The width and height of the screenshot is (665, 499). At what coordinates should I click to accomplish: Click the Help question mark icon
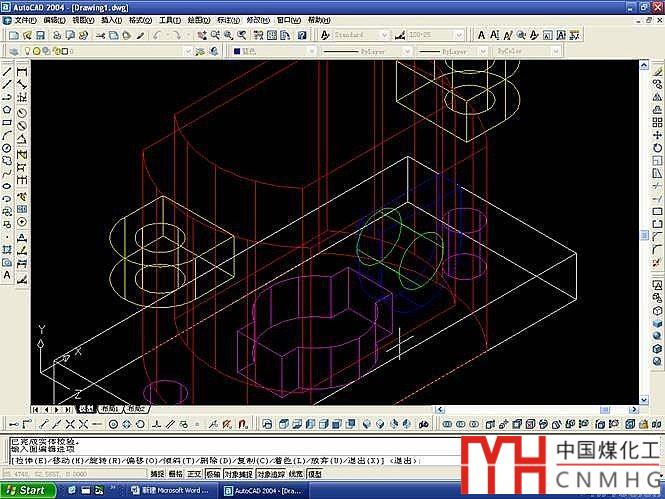[302, 35]
